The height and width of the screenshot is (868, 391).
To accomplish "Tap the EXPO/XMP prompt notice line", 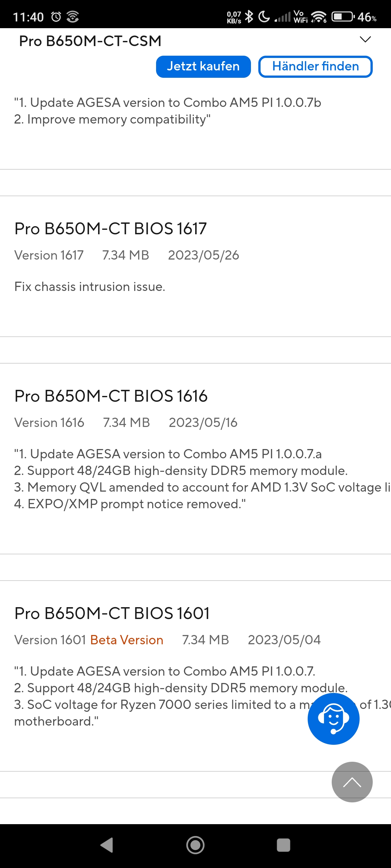I will pyautogui.click(x=129, y=504).
